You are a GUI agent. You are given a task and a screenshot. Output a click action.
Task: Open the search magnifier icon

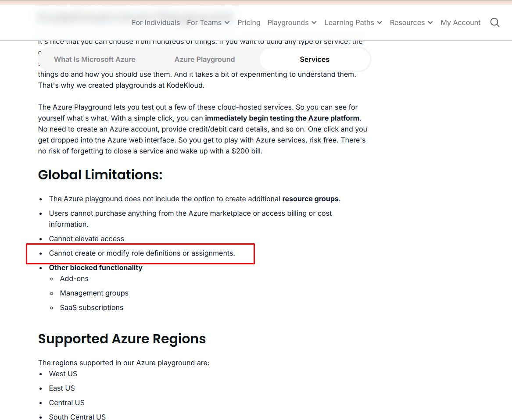click(494, 22)
